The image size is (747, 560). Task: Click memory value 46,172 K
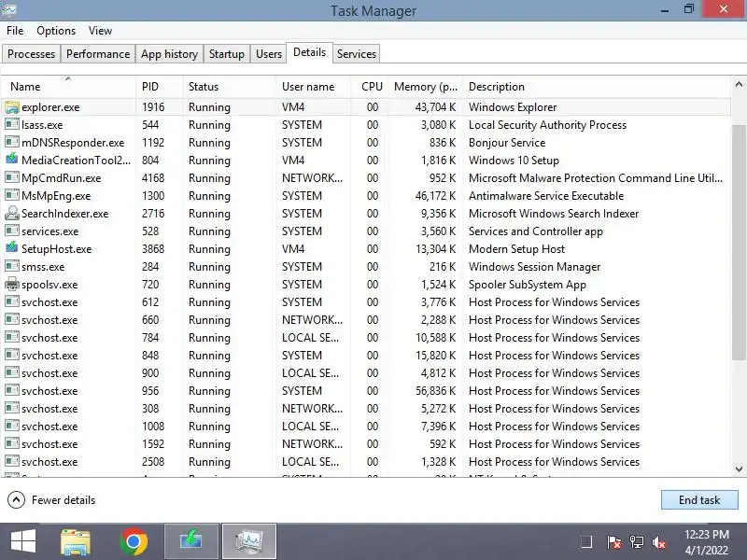tap(435, 196)
